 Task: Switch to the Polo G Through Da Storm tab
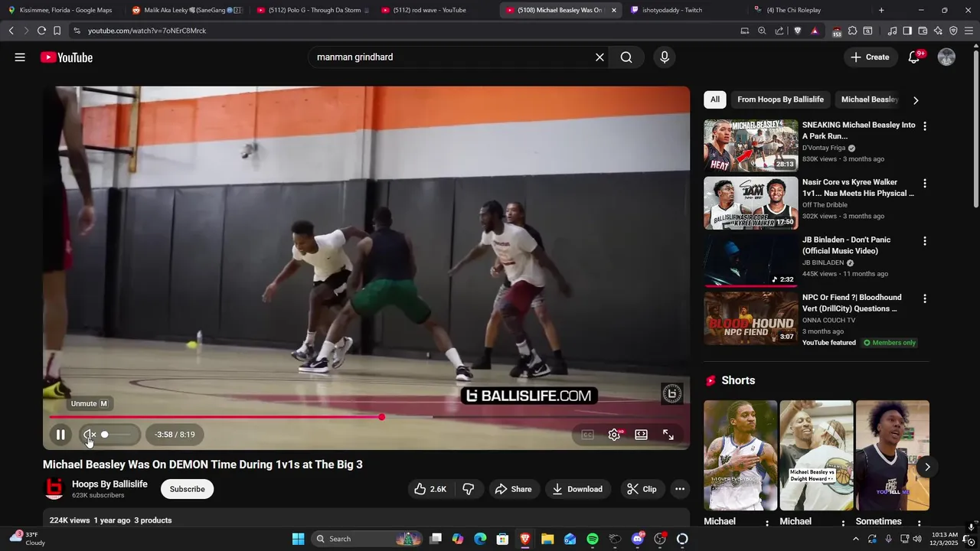coord(312,10)
